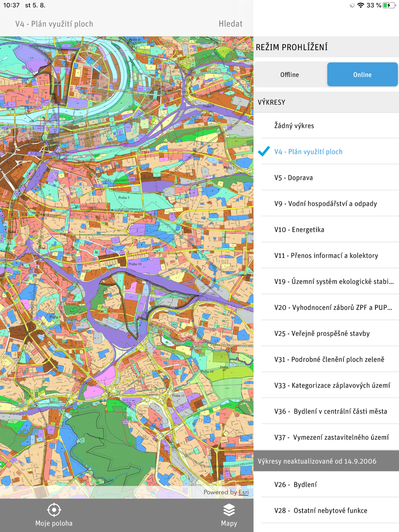Open V33 - Kategorizace záplavových území
This screenshot has width=399, height=532.
click(x=326, y=385)
